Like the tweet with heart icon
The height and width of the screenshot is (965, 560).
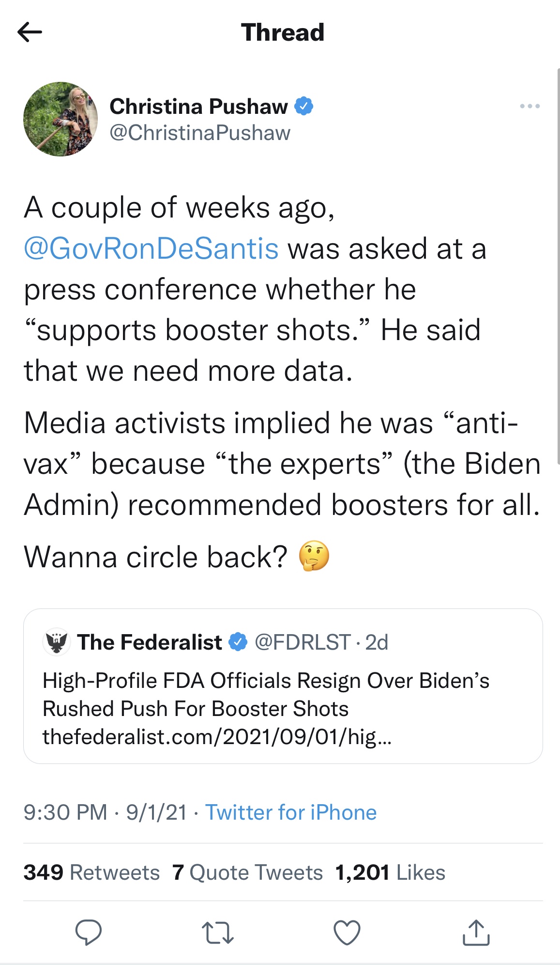(x=347, y=932)
